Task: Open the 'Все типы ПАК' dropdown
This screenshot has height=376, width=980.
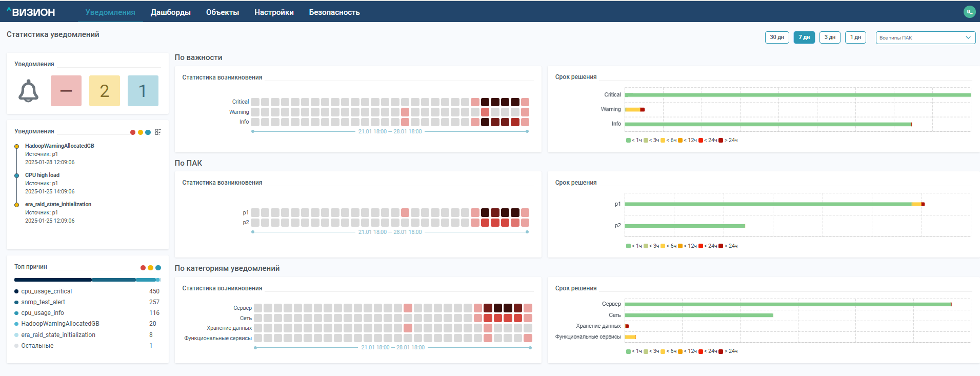Action: point(925,37)
